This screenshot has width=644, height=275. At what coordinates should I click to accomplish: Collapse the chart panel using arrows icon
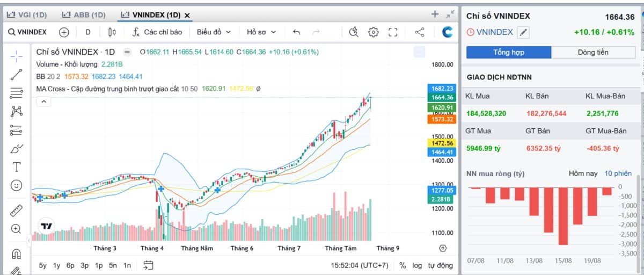pyautogui.click(x=450, y=15)
